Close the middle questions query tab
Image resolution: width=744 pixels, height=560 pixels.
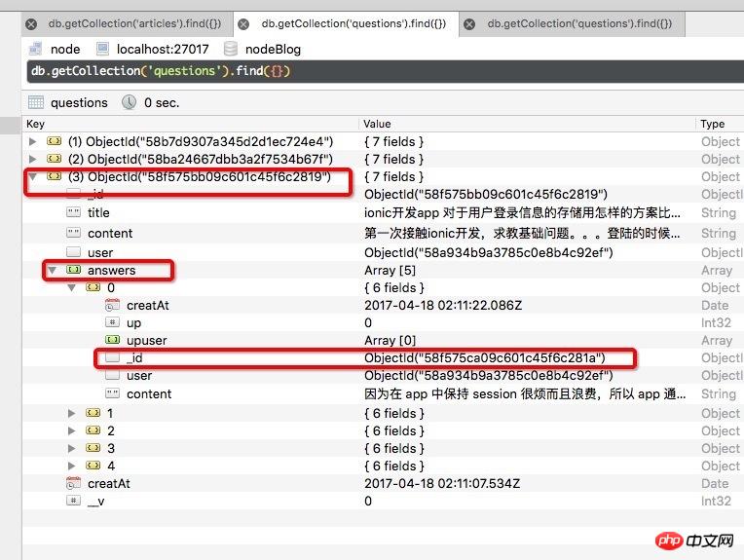243,24
